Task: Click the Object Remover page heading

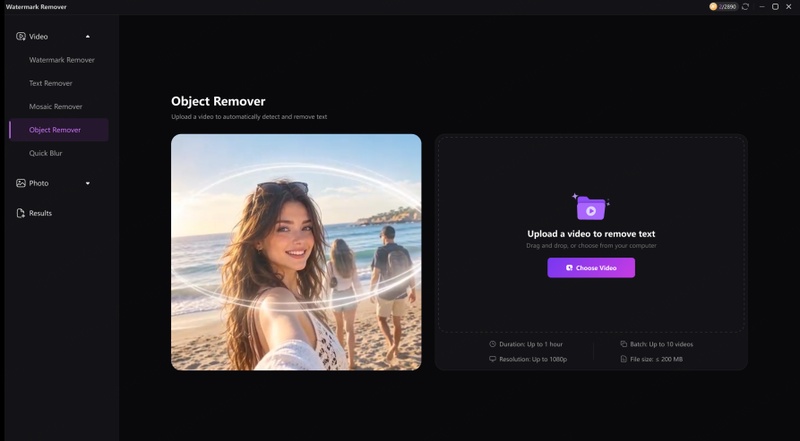Action: [218, 101]
